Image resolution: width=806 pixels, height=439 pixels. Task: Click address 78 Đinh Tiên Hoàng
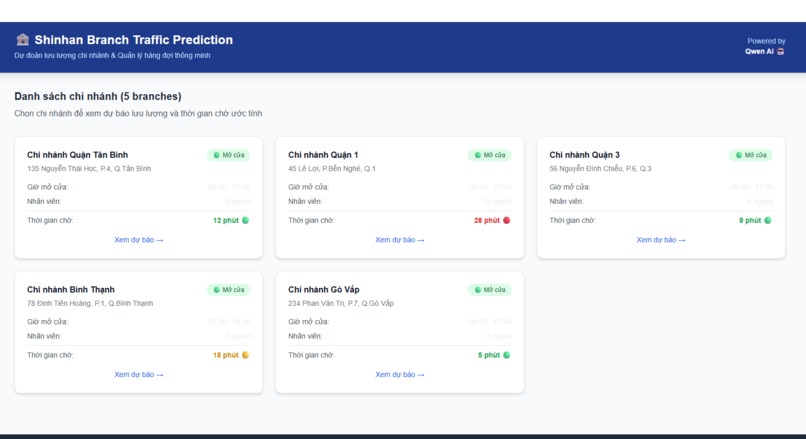coord(90,303)
